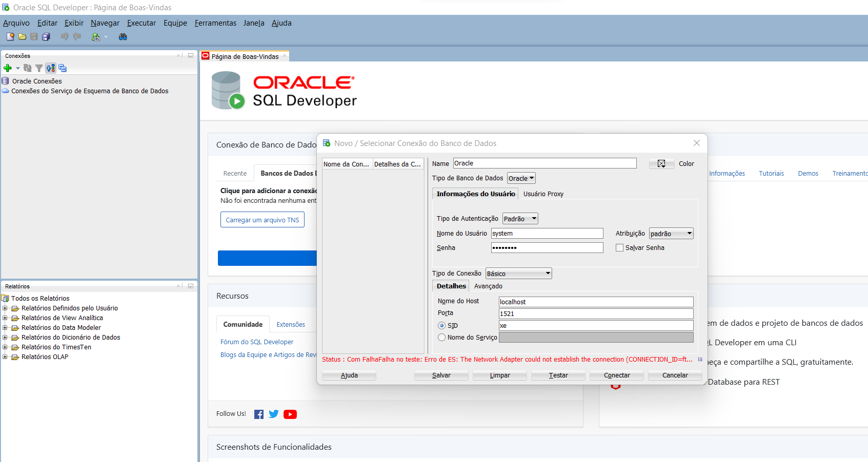Click the Ajuda button in dialog
This screenshot has width=868, height=462.
349,375
